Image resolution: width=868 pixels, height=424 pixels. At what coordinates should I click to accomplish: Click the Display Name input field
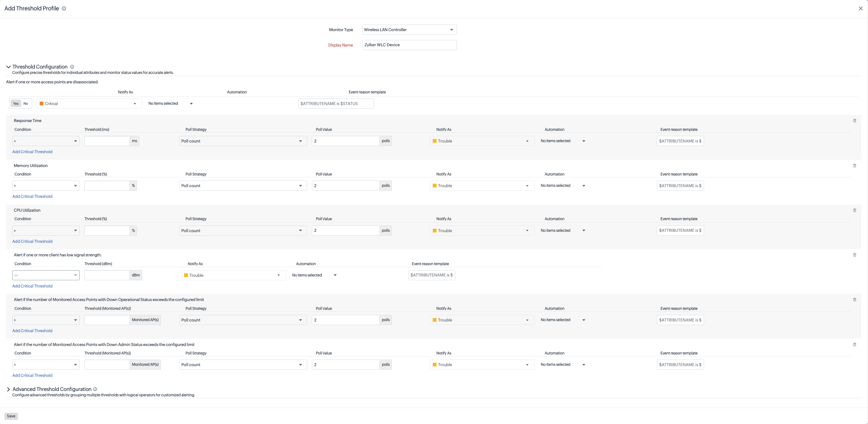tap(409, 45)
